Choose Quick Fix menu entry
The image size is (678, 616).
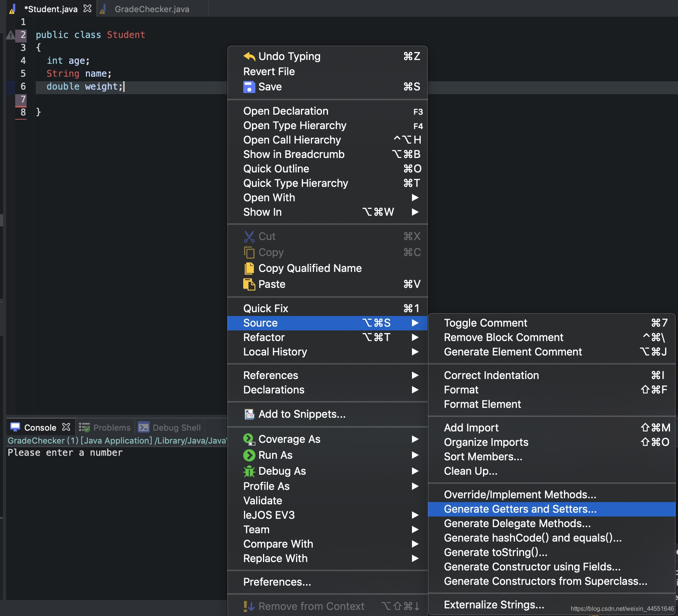pos(327,309)
